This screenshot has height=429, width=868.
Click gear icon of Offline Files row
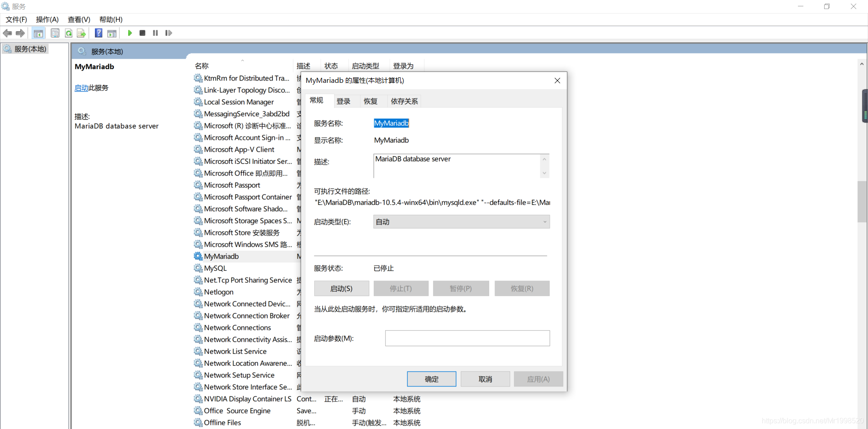(x=198, y=423)
